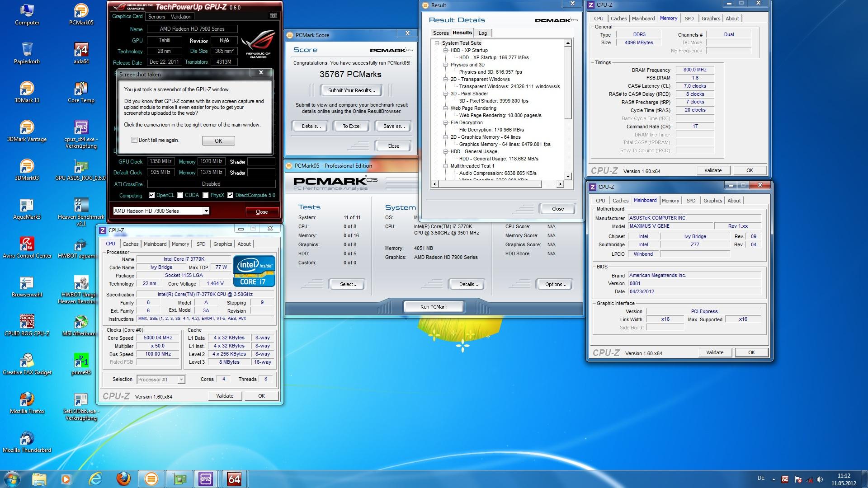Click the Result tree horizontal scrollbar right arrow
The image size is (868, 488).
click(x=560, y=184)
